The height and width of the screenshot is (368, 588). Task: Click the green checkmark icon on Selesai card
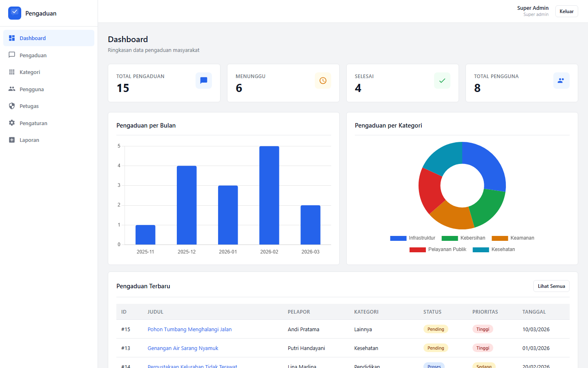tap(442, 81)
